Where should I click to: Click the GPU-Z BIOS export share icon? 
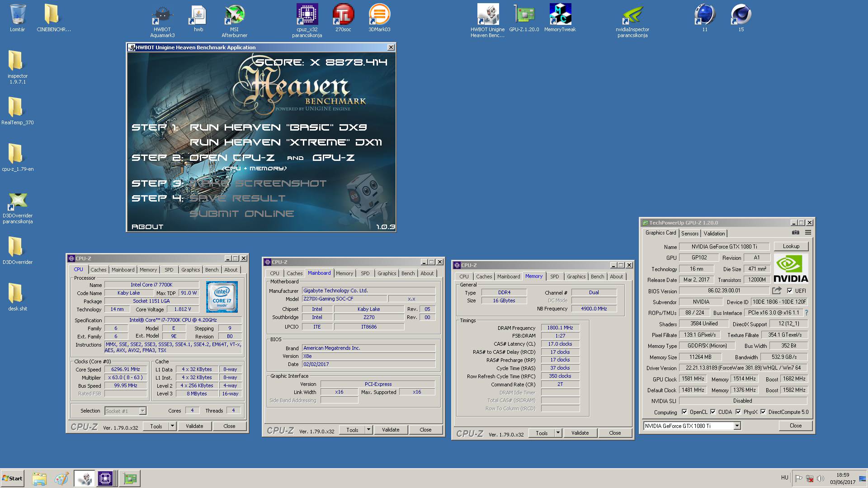(777, 291)
